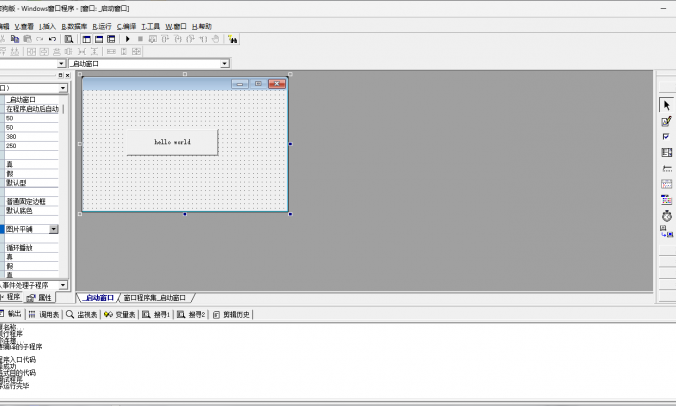The width and height of the screenshot is (676, 406).
Task: Switch to the 变量表 tab in the bottom panel
Action: (x=120, y=314)
